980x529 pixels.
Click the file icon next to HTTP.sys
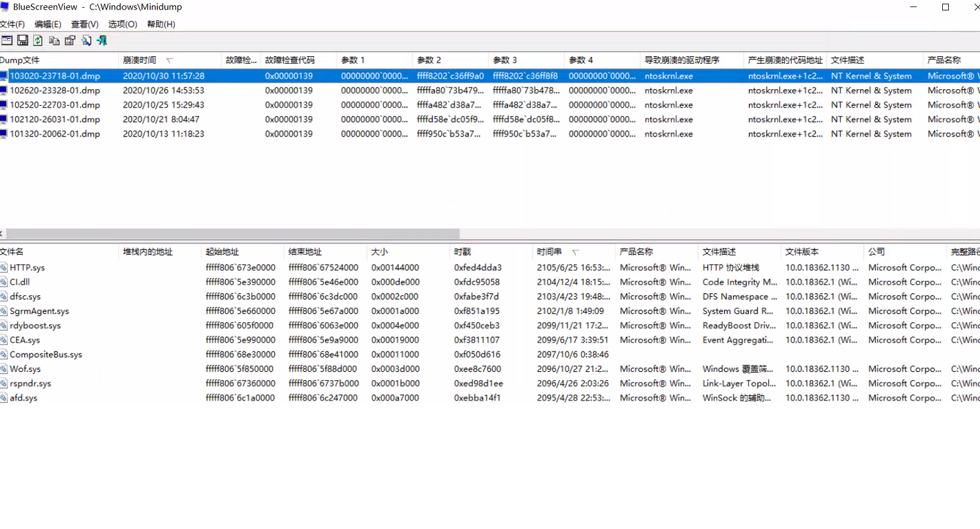click(4, 268)
